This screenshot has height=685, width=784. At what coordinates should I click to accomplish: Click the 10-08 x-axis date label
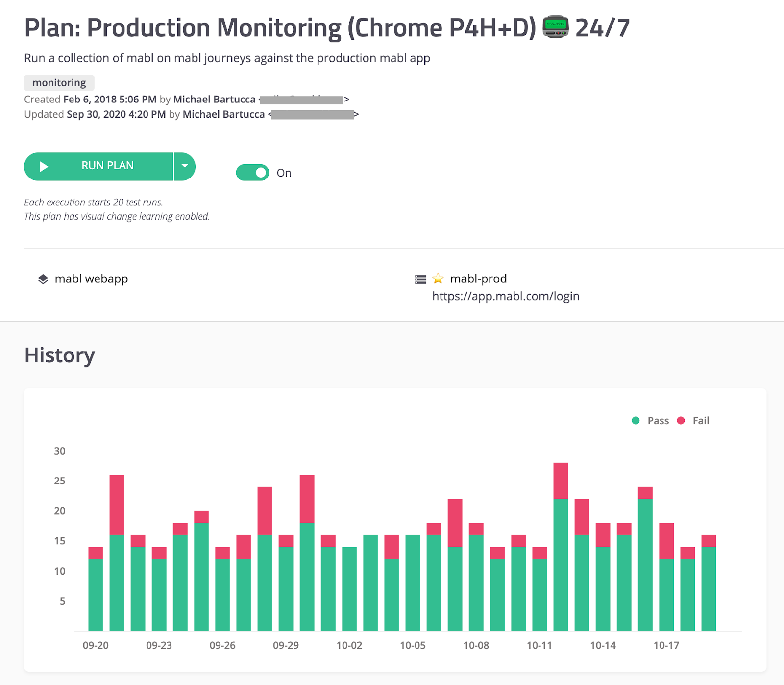[476, 645]
